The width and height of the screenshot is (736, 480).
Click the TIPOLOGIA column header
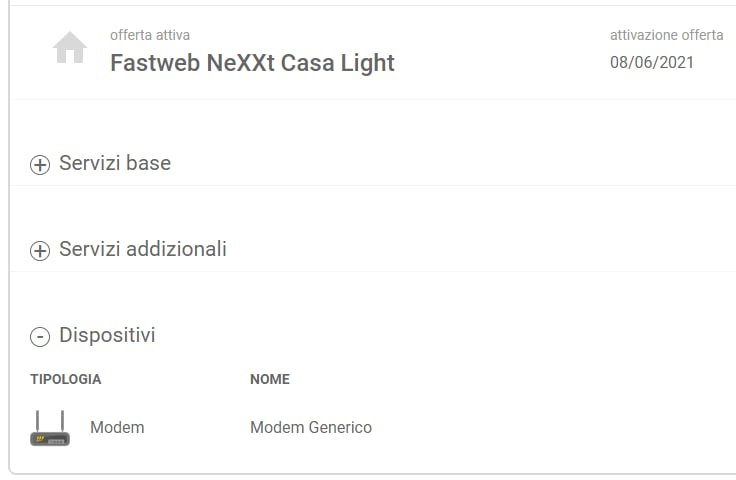tap(66, 379)
